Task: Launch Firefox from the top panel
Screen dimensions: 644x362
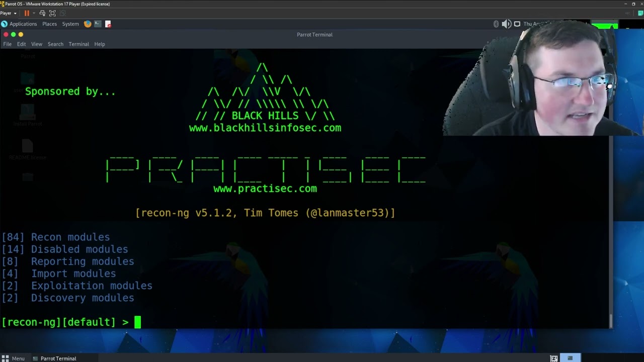Action: (88, 24)
